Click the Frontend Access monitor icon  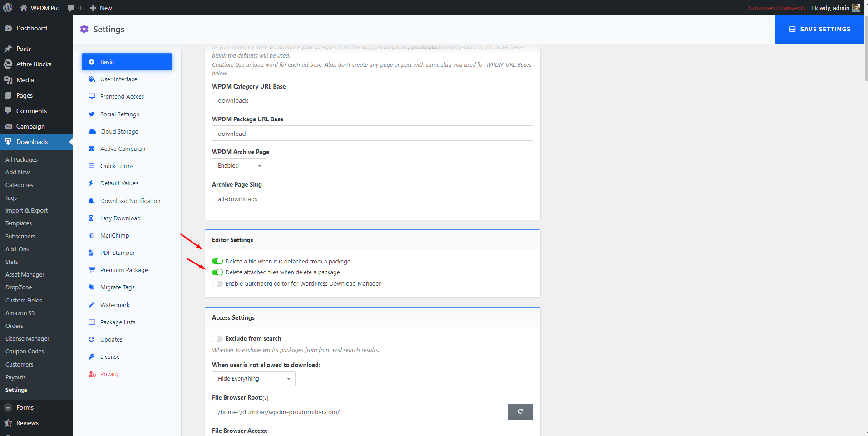point(92,96)
